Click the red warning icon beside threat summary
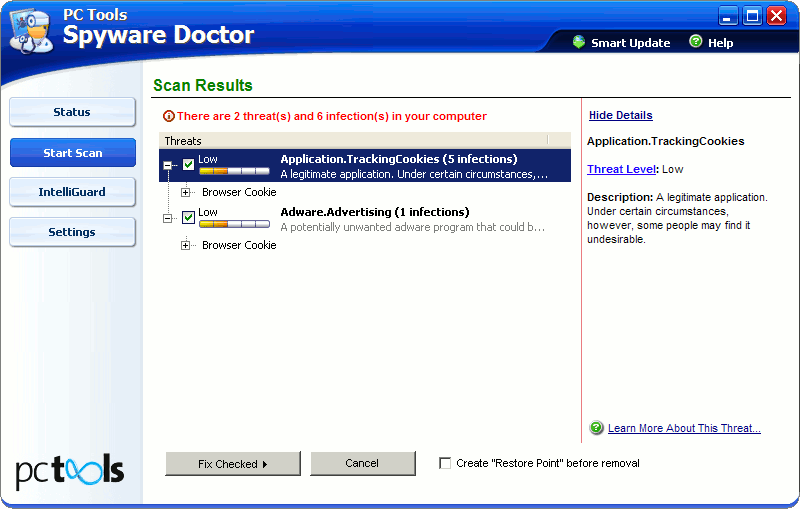The height and width of the screenshot is (509, 800). pos(168,116)
